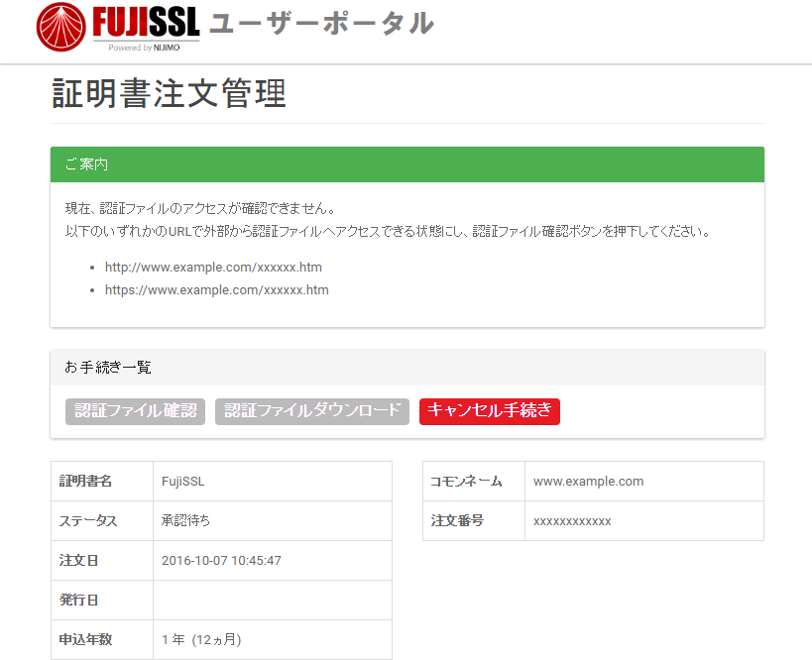Image resolution: width=812 pixels, height=660 pixels.
Task: Click the xxxxxxxxxxxx order number value
Action: click(x=572, y=521)
